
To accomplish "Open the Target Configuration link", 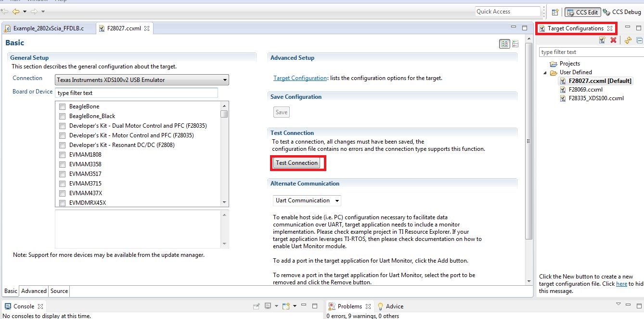I will point(300,78).
